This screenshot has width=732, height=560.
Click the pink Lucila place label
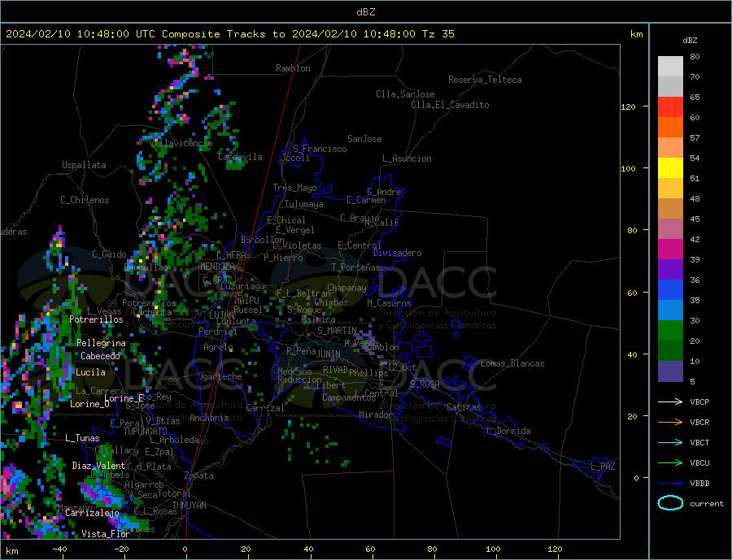[x=90, y=372]
